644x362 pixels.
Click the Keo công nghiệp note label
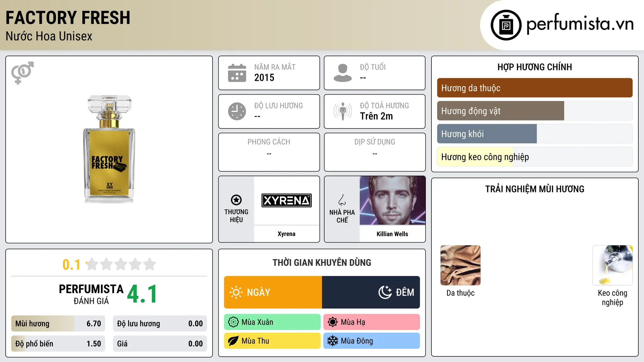(x=613, y=298)
